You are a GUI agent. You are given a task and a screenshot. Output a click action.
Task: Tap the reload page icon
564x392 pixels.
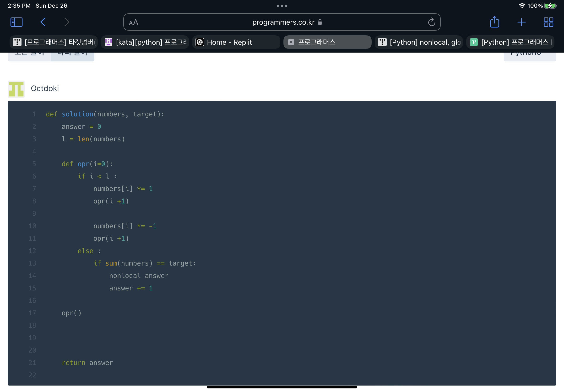[431, 22]
